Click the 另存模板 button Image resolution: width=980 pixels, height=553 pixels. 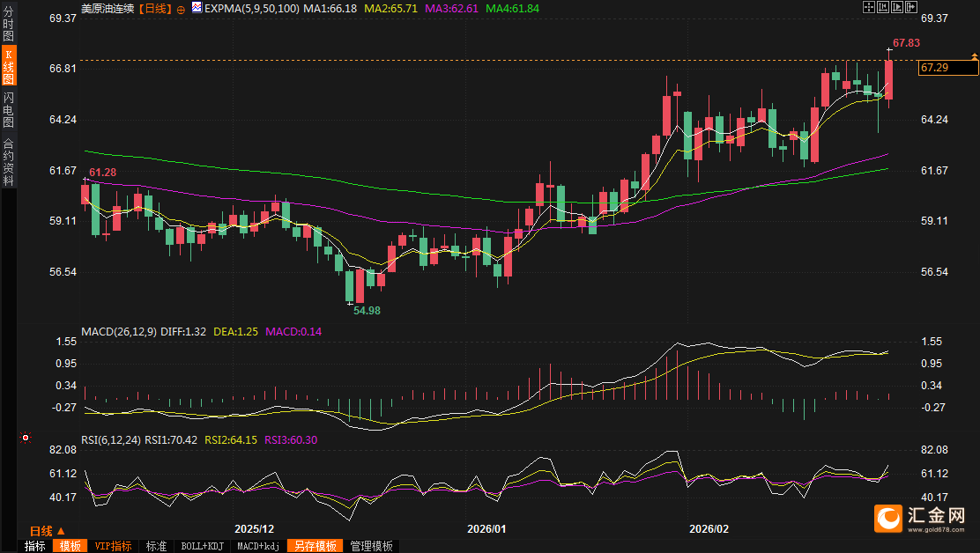[x=316, y=546]
